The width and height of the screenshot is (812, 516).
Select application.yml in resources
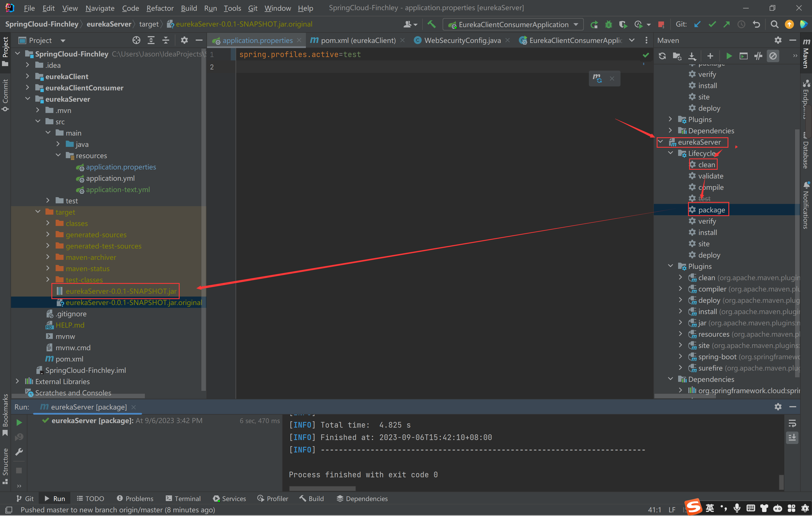[x=110, y=178]
